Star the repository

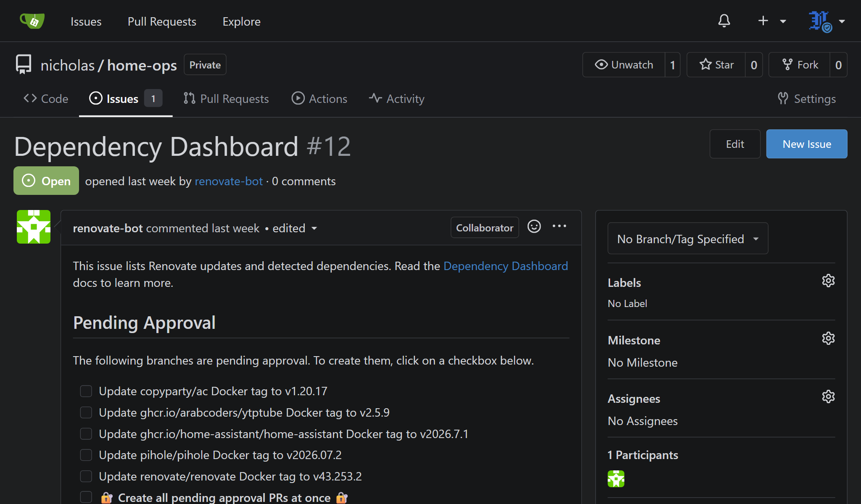(716, 65)
